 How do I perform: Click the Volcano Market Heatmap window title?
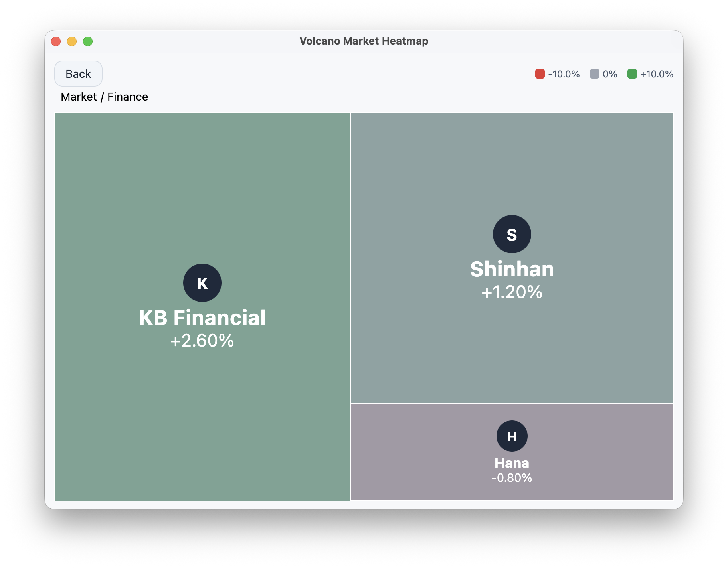pos(364,41)
